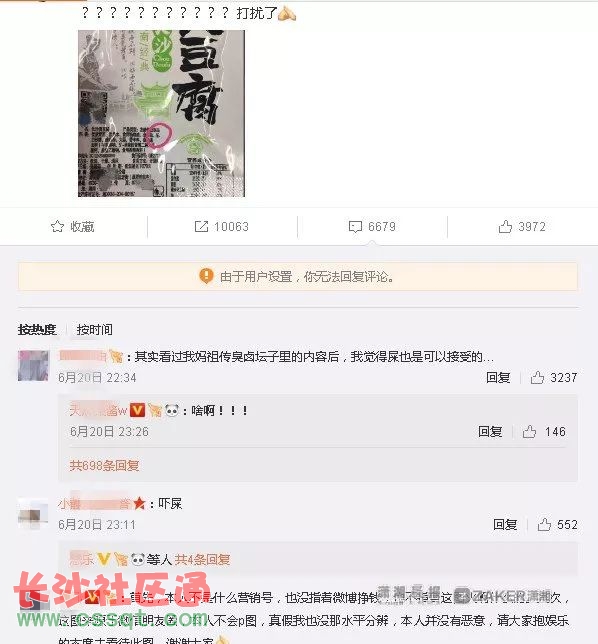Reply to the comment posted at 22:34
This screenshot has width=598, height=644.
[x=498, y=377]
